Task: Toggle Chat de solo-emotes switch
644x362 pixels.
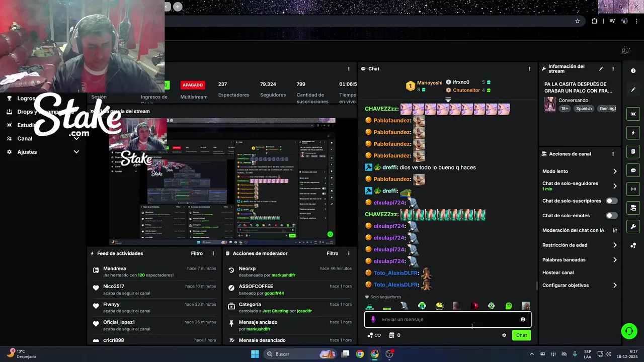Action: [612, 216]
